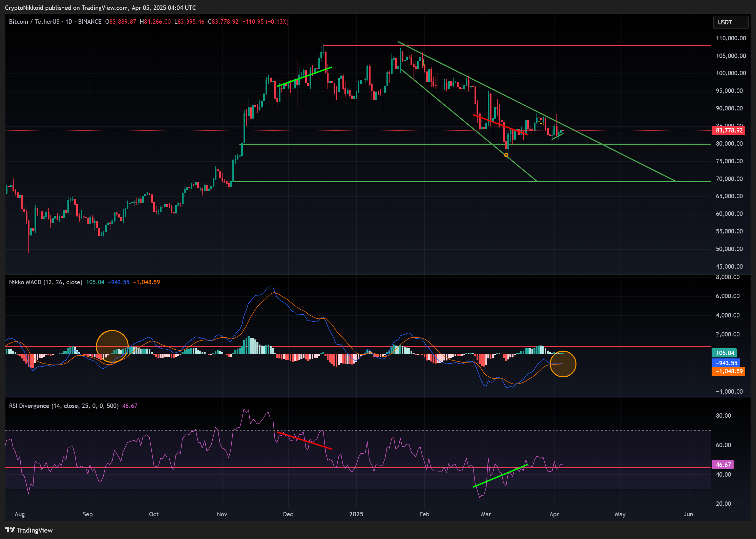The height and width of the screenshot is (539, 756).
Task: Click the purple 46.67 RSI axis tag
Action: 723,465
